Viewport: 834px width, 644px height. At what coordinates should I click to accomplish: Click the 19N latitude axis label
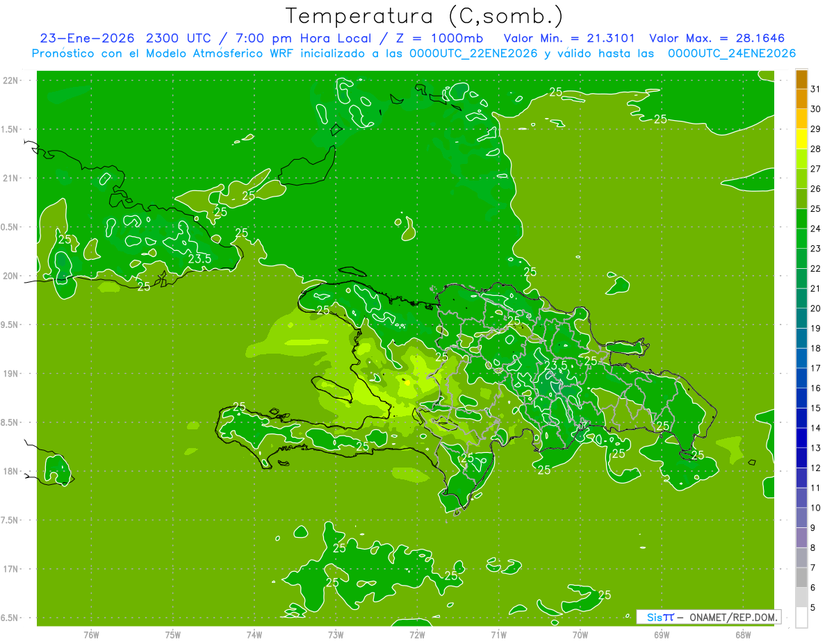(x=12, y=373)
